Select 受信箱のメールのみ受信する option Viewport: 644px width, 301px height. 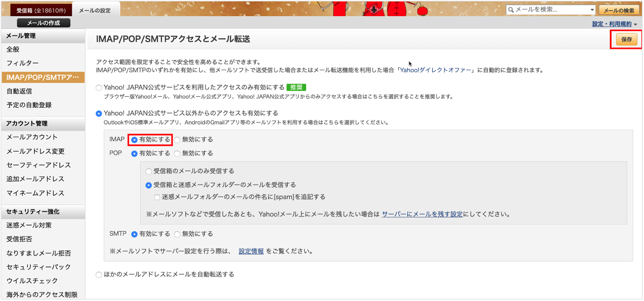pyautogui.click(x=149, y=171)
